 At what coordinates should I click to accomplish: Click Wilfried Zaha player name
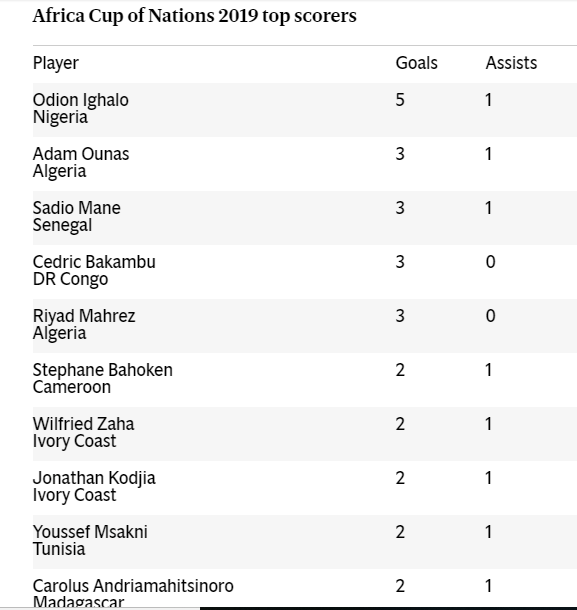84,424
